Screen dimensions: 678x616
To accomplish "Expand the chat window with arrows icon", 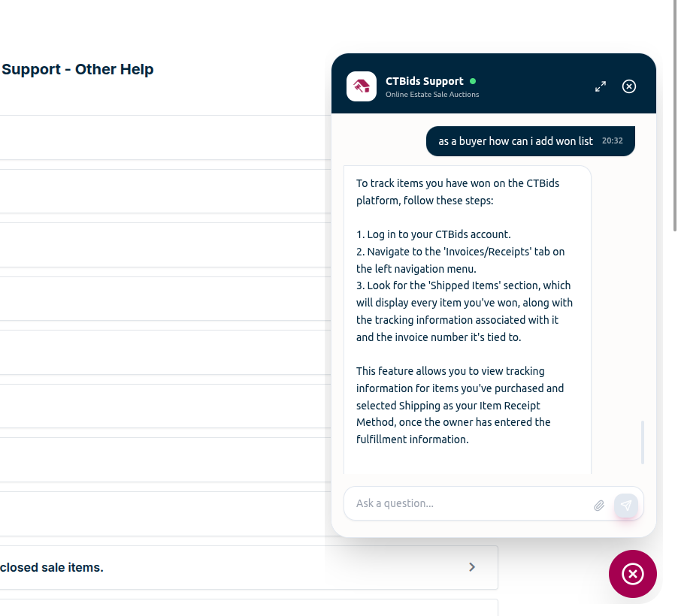I will 600,86.
